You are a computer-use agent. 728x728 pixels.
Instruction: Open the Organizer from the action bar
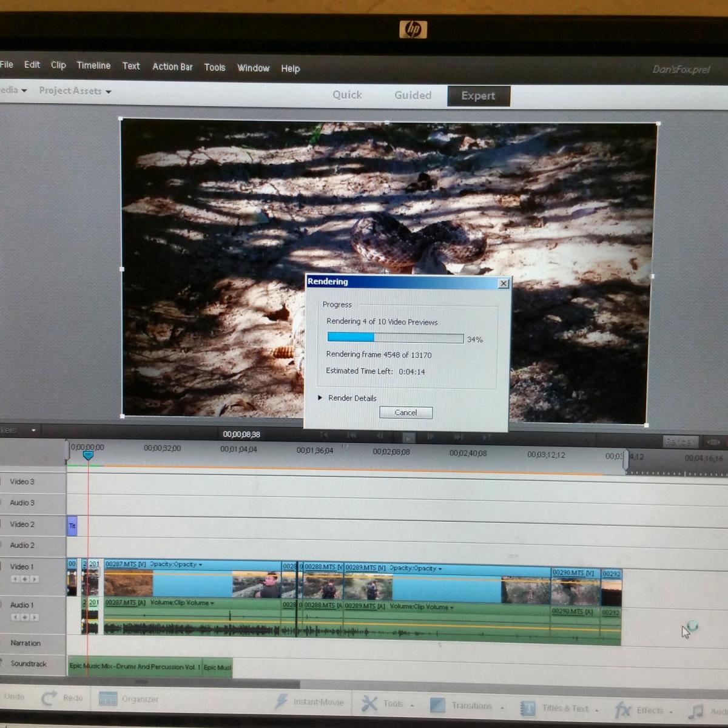coord(129,699)
